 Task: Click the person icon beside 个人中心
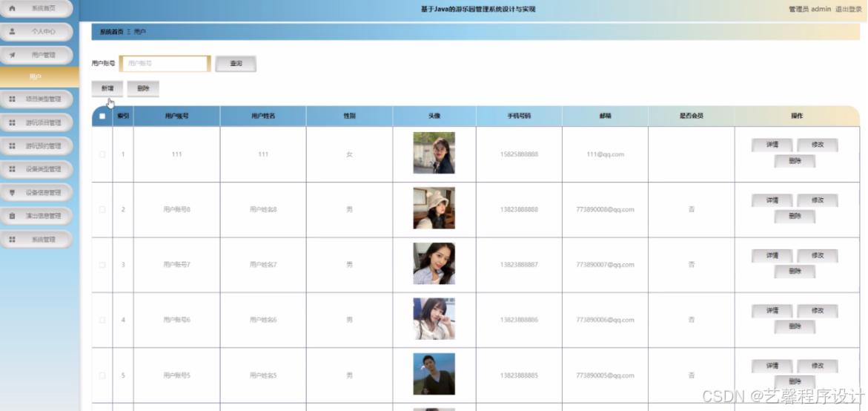click(12, 32)
